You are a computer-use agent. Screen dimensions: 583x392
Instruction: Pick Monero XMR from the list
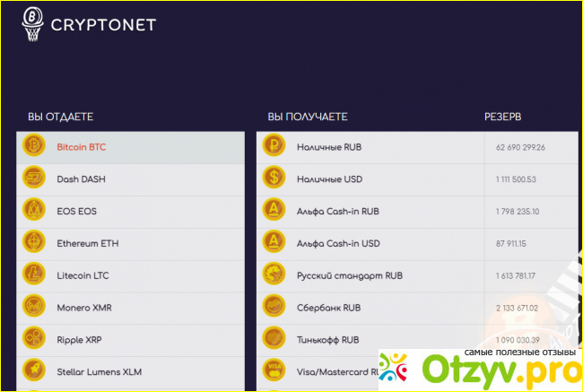point(84,308)
